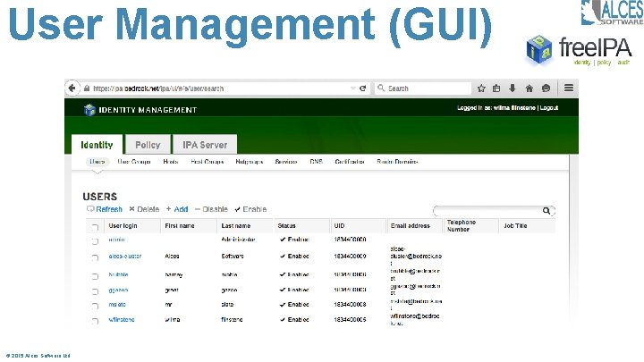
Task: Click the Job Title column header
Action: [x=528, y=226]
